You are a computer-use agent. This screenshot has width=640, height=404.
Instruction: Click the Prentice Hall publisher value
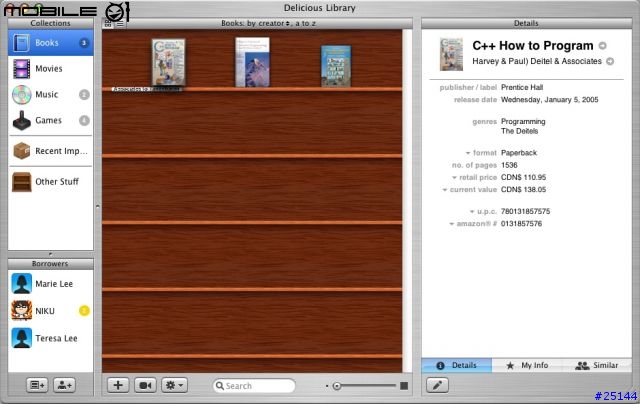(x=522, y=87)
